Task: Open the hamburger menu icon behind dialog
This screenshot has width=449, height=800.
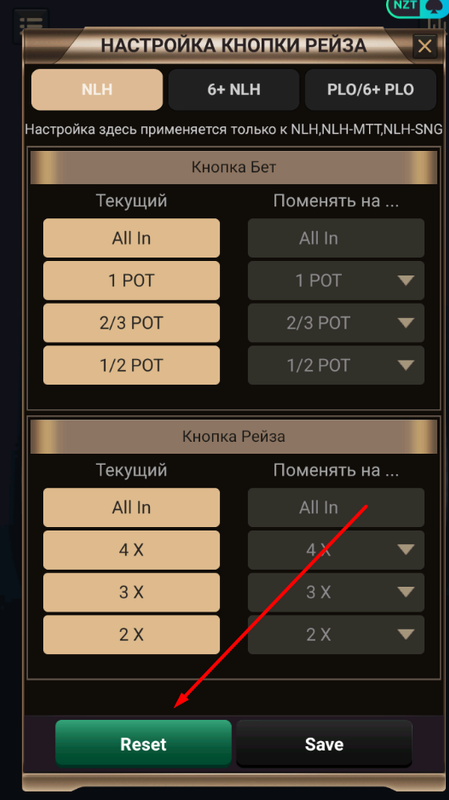Action: click(31, 22)
